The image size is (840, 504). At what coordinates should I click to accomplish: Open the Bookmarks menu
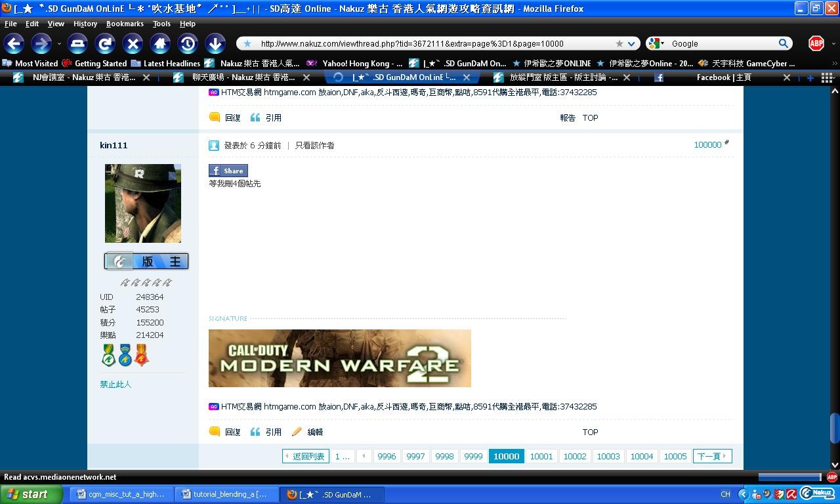tap(125, 24)
